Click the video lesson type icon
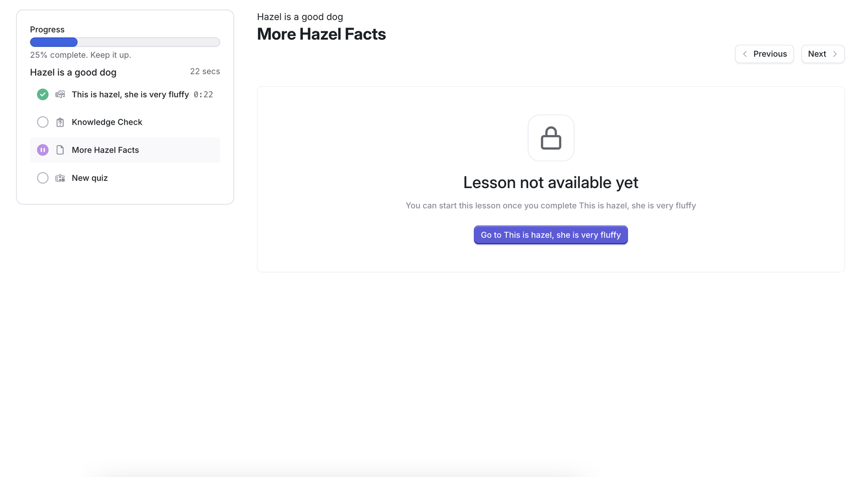Viewport: 868px width, 477px height. [60, 94]
